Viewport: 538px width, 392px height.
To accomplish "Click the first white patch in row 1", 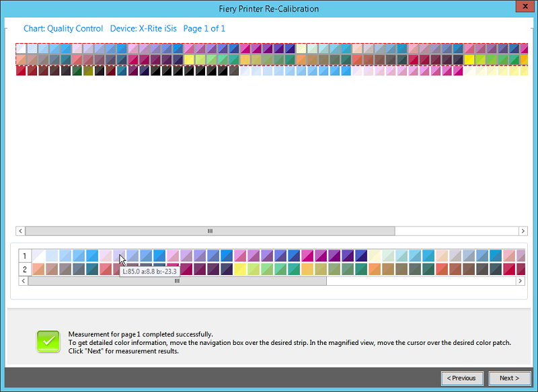I will click(38, 256).
